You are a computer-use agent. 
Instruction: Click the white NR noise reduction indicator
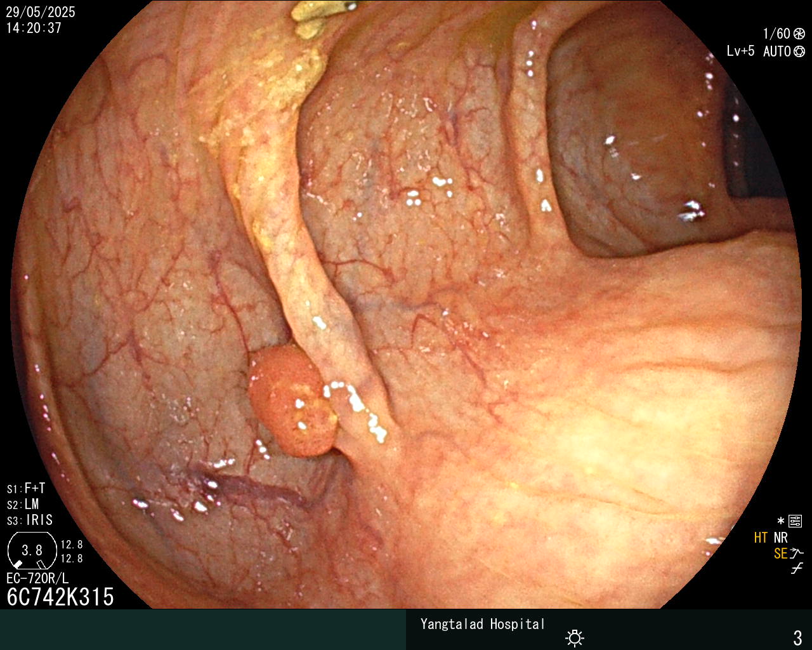(780, 538)
